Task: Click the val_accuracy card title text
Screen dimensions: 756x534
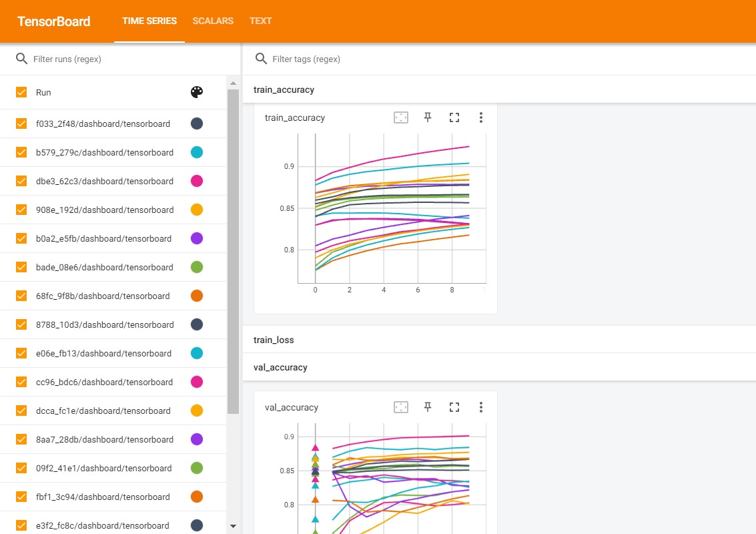Action: (291, 408)
